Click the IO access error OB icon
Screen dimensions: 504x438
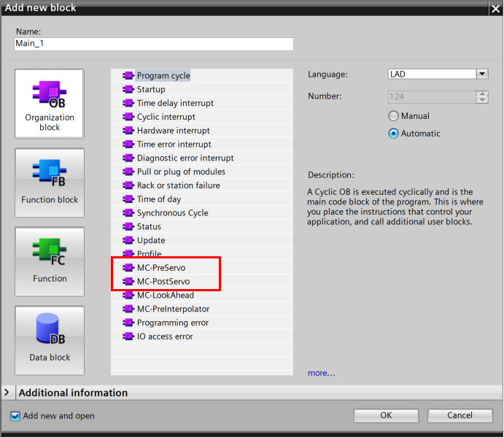click(x=128, y=337)
